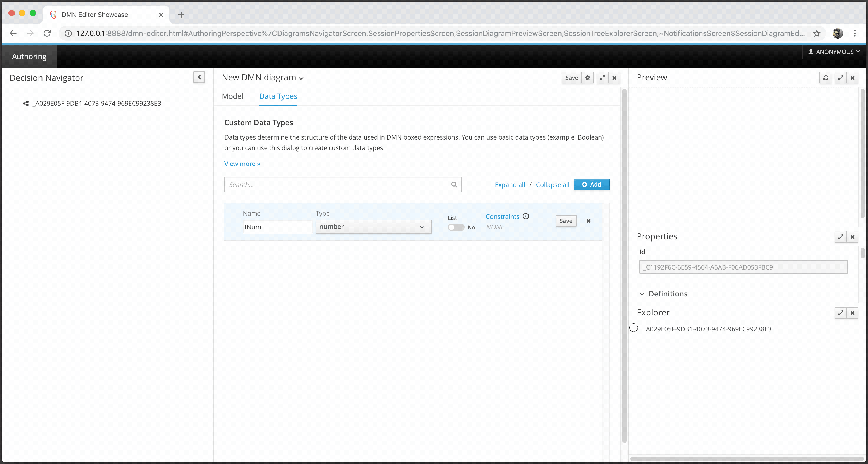The image size is (868, 464).
Task: Click the blue Add data type button
Action: point(591,184)
